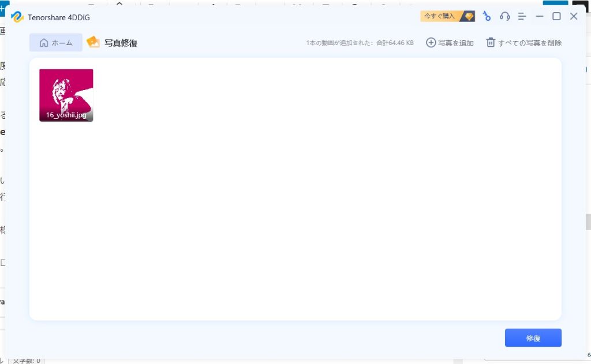This screenshot has width=591, height=364.
Task: Click the plus icon to add photos
Action: click(x=431, y=43)
